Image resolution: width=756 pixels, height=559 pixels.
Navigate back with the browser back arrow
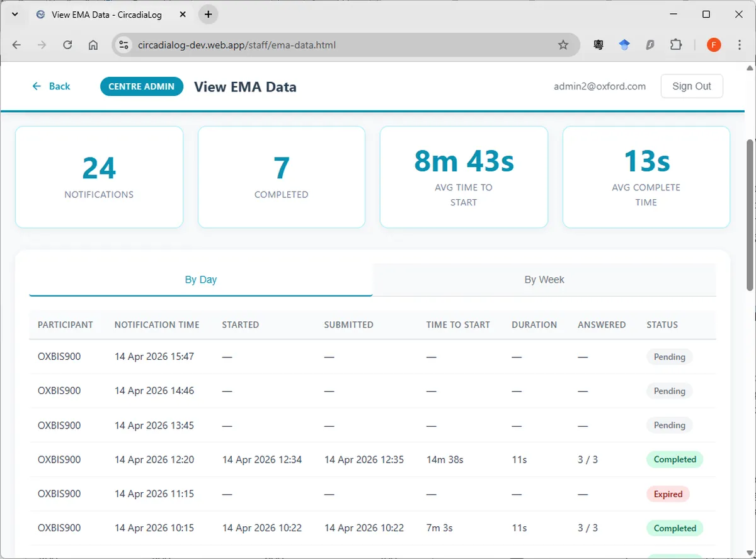16,45
